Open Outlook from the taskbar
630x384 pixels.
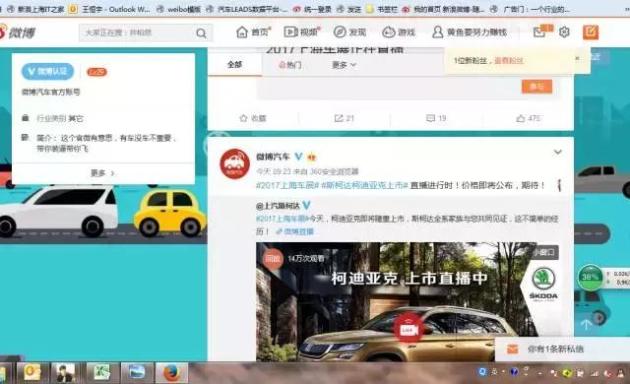33,373
